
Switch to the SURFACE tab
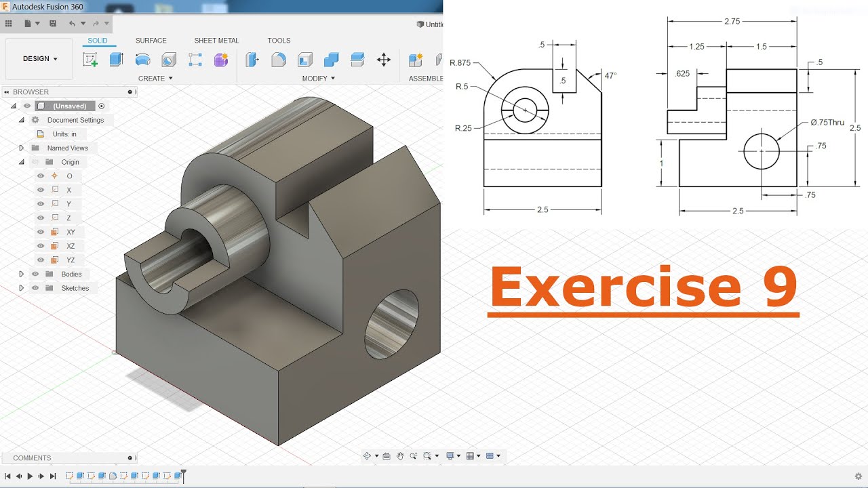[x=151, y=41]
